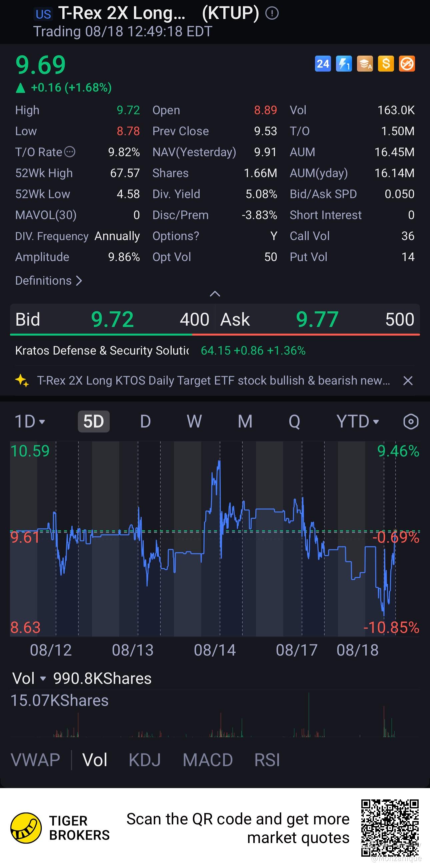Tap the lightning bolt level-1 quote icon
This screenshot has width=430, height=868.
[x=344, y=64]
